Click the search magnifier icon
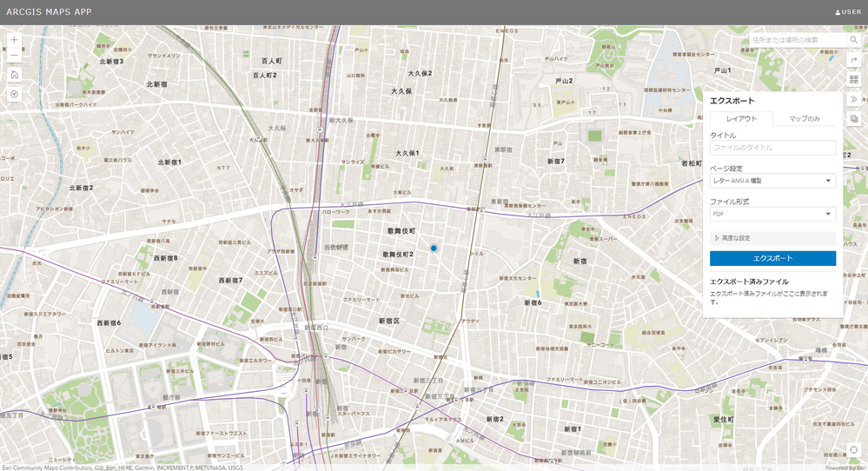 click(853, 40)
